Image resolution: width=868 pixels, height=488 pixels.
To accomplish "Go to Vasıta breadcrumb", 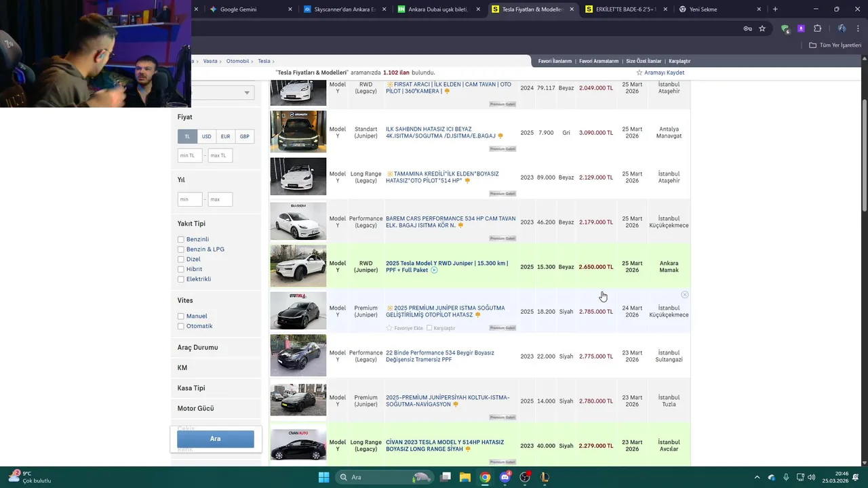I will 210,61.
